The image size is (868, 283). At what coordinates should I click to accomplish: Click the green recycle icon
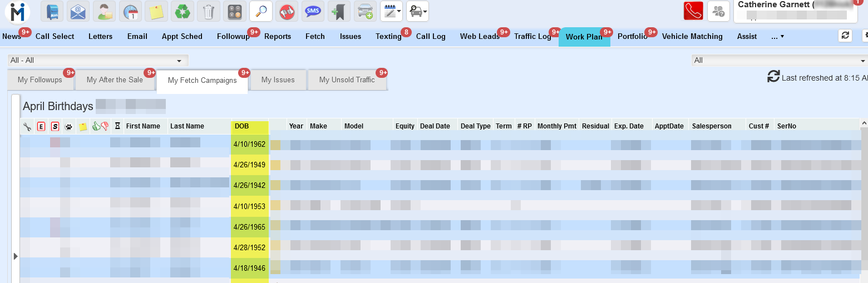pos(182,11)
